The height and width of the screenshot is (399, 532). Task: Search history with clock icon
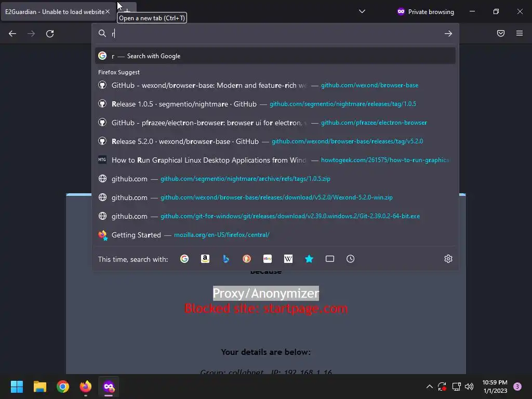[351, 259]
